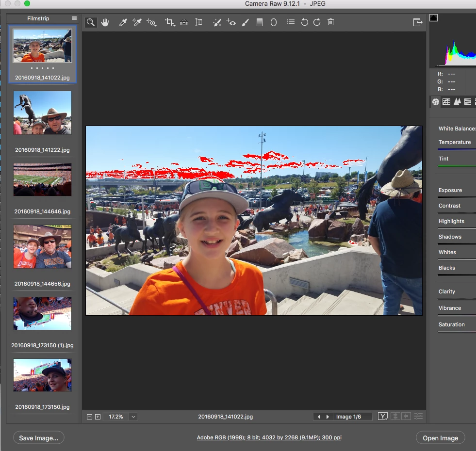Select thumbnail 20160918_144646.jpg in filmstrip

click(43, 179)
